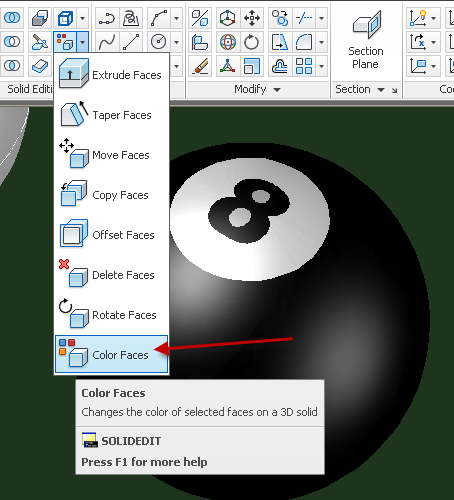Image resolution: width=454 pixels, height=500 pixels.
Task: Click the blue wireframe cube icon
Action: (65, 17)
